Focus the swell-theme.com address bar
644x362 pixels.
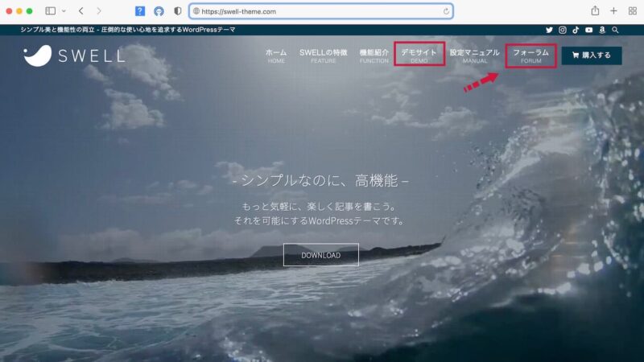tap(321, 11)
